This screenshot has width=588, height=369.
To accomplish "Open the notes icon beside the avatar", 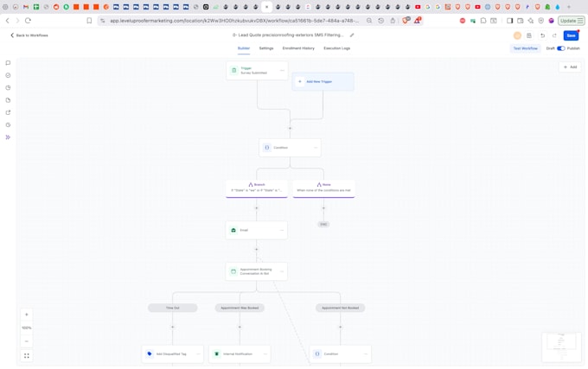I will coord(529,35).
